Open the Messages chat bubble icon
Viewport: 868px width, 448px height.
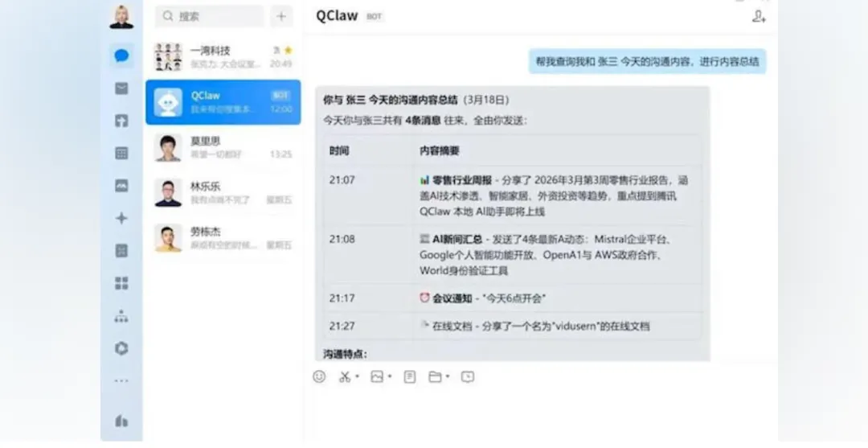(121, 55)
